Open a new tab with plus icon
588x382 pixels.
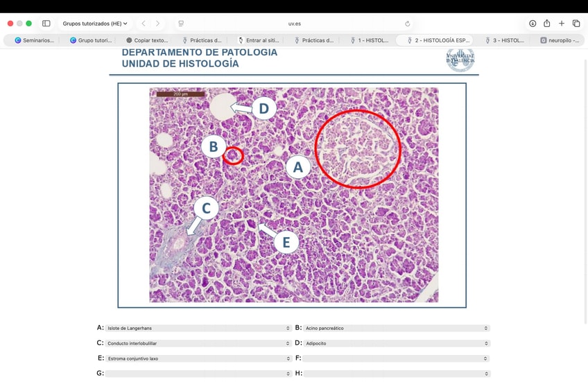click(562, 24)
